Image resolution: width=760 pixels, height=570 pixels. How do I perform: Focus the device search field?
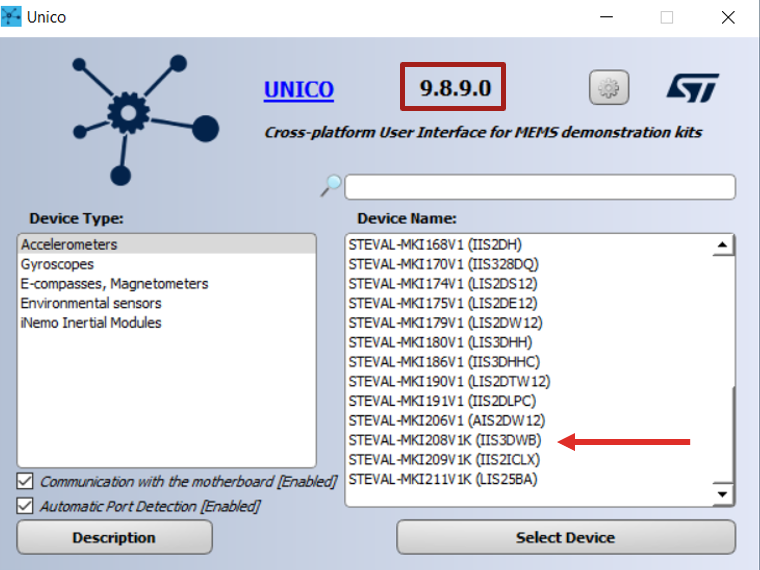[x=540, y=187]
